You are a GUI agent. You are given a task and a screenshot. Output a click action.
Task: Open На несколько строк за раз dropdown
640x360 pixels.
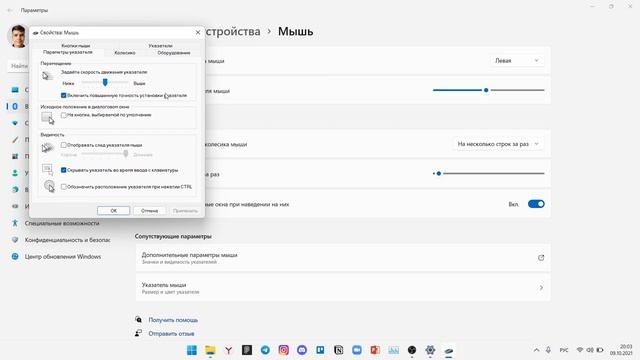coord(498,144)
